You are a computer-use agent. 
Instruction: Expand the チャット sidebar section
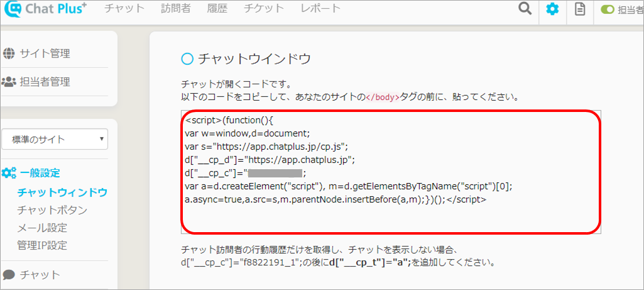point(40,274)
